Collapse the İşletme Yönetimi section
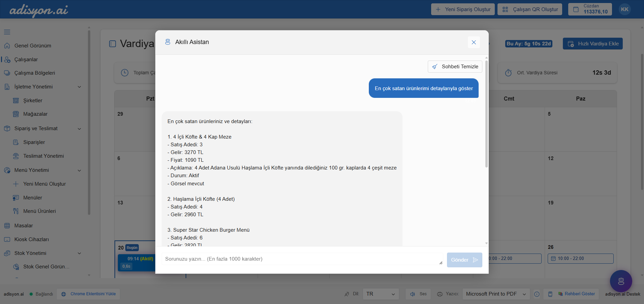644x304 pixels. [x=79, y=87]
